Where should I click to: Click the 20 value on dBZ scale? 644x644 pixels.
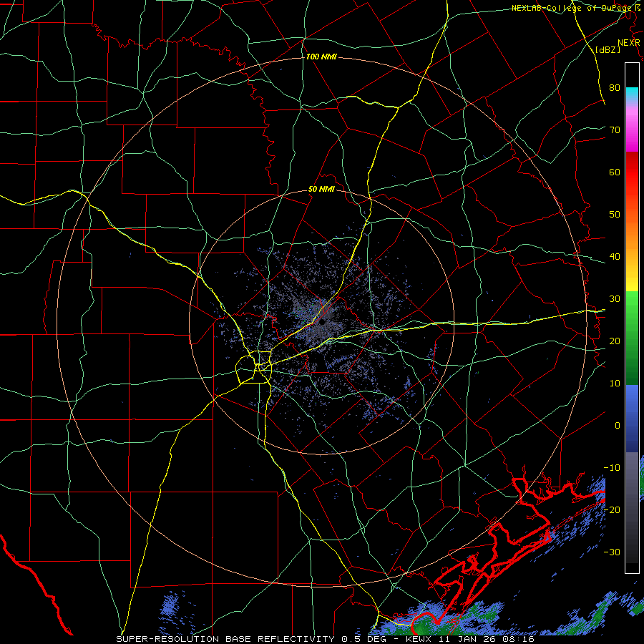(x=615, y=341)
